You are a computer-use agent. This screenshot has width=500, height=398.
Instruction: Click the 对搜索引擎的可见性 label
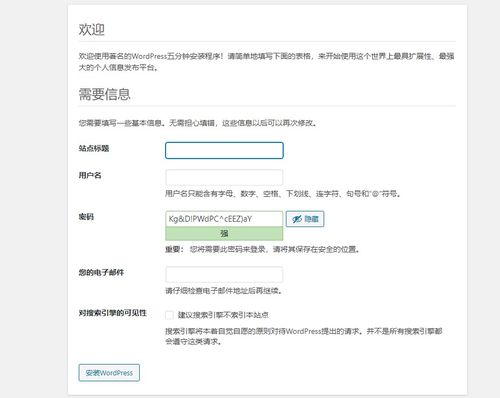pyautogui.click(x=113, y=313)
